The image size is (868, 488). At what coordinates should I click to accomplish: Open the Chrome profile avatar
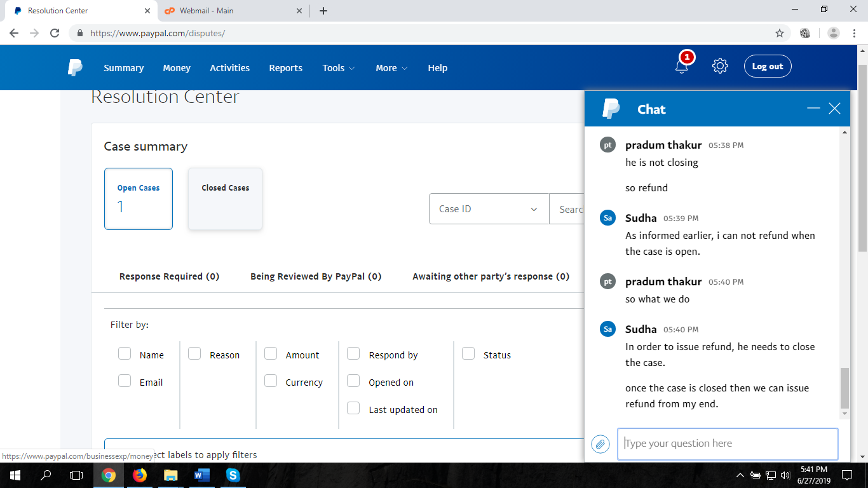pos(834,33)
